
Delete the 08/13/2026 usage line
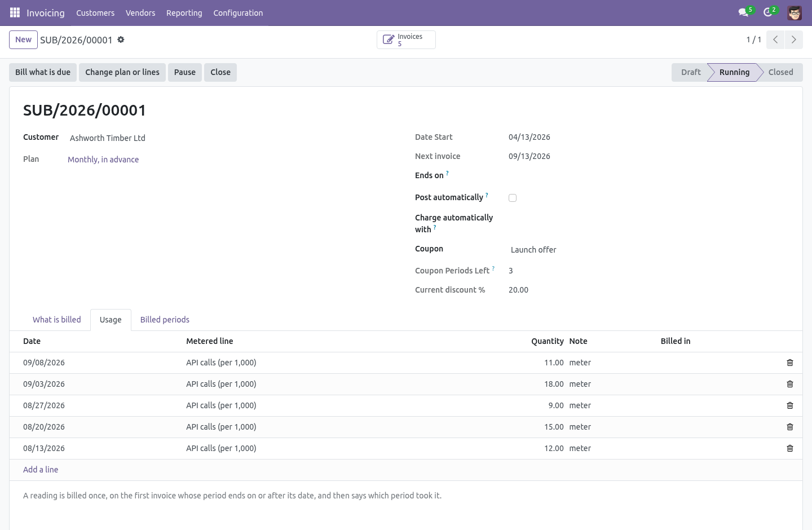790,448
